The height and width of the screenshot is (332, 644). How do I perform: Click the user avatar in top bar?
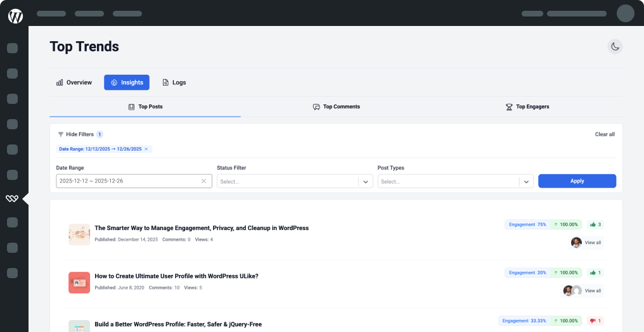[625, 13]
